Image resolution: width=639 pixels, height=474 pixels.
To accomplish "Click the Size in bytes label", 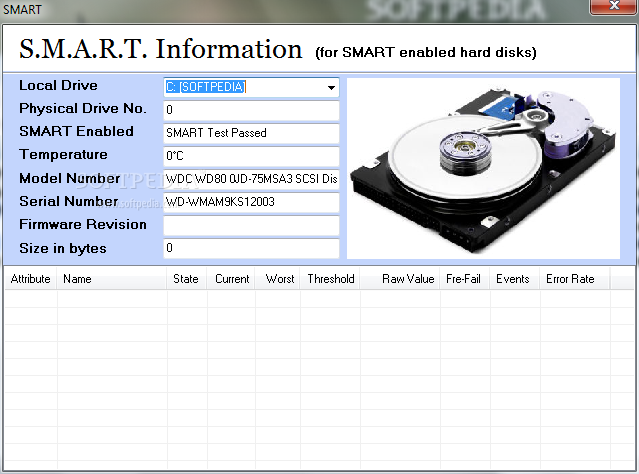I will pos(63,248).
